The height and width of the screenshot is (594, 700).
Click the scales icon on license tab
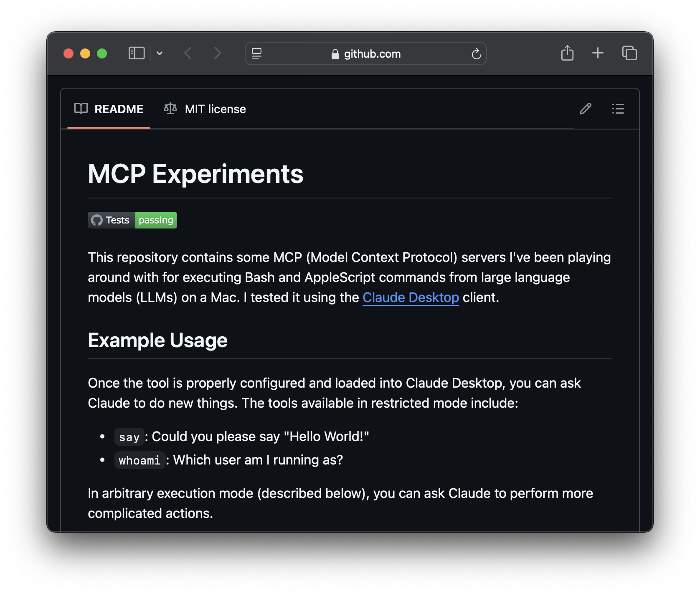pos(170,109)
